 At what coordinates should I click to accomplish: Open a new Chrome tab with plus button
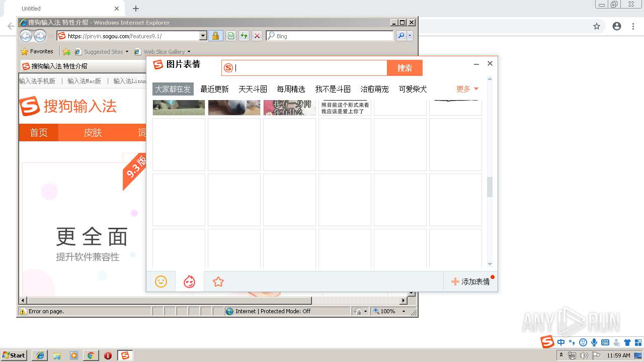click(x=136, y=9)
